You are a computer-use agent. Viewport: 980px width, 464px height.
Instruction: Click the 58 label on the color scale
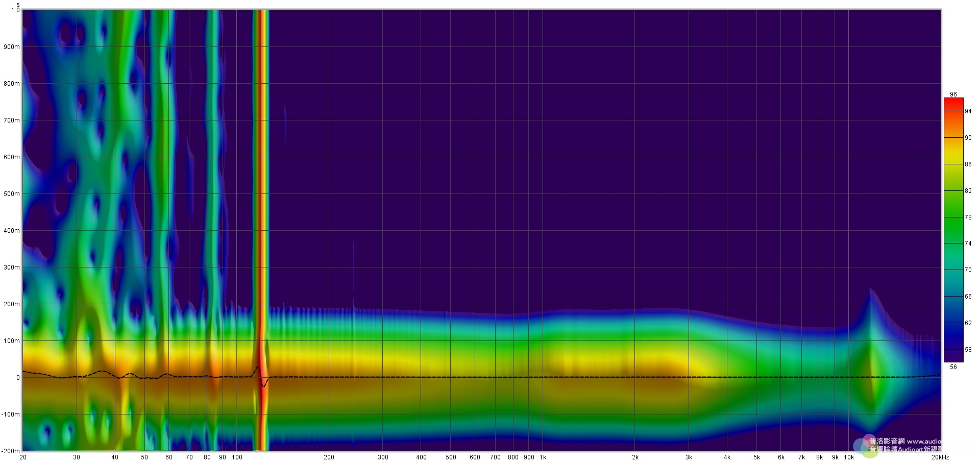point(968,350)
